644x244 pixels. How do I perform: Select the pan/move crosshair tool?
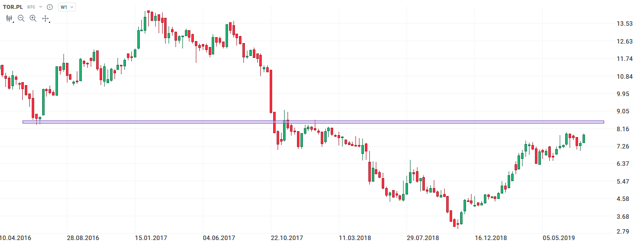[x=45, y=18]
